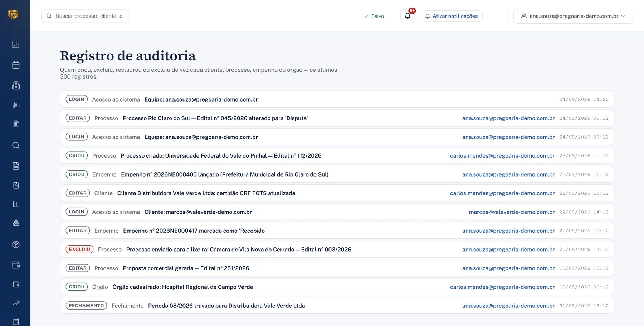This screenshot has width=644, height=326.
Task: Click ana.souza email link in the Rio Claro do Sul row
Action: click(x=508, y=118)
